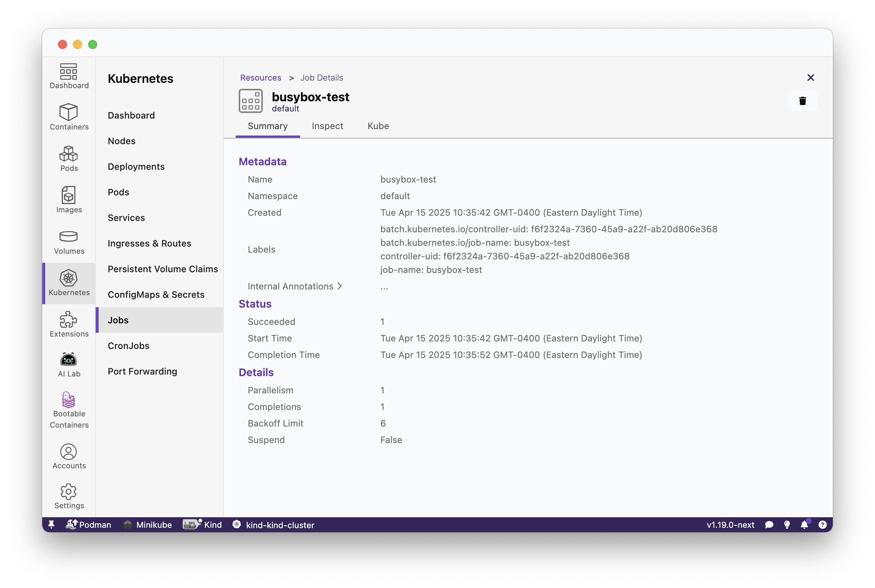Toggle the Minikube status bar item
This screenshot has width=875, height=588.
pos(147,525)
